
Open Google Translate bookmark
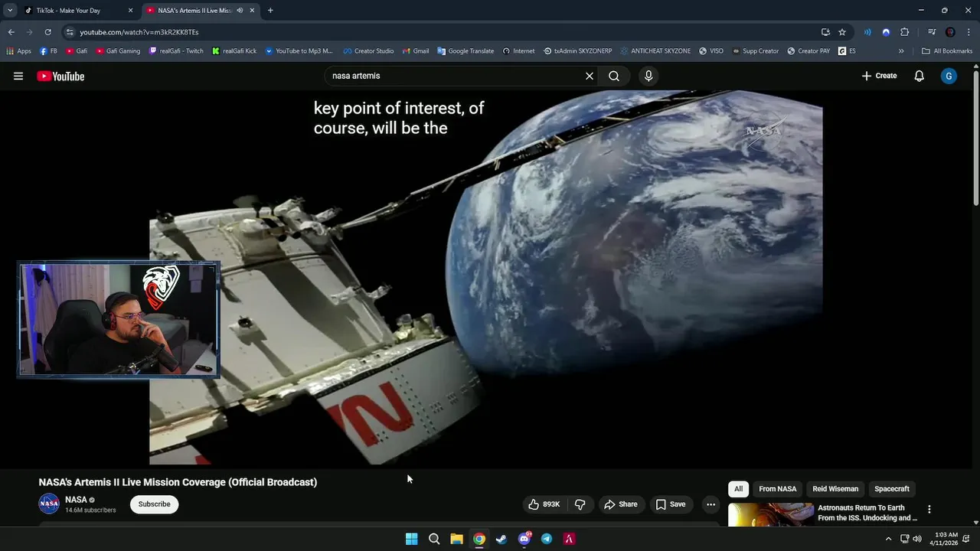465,51
